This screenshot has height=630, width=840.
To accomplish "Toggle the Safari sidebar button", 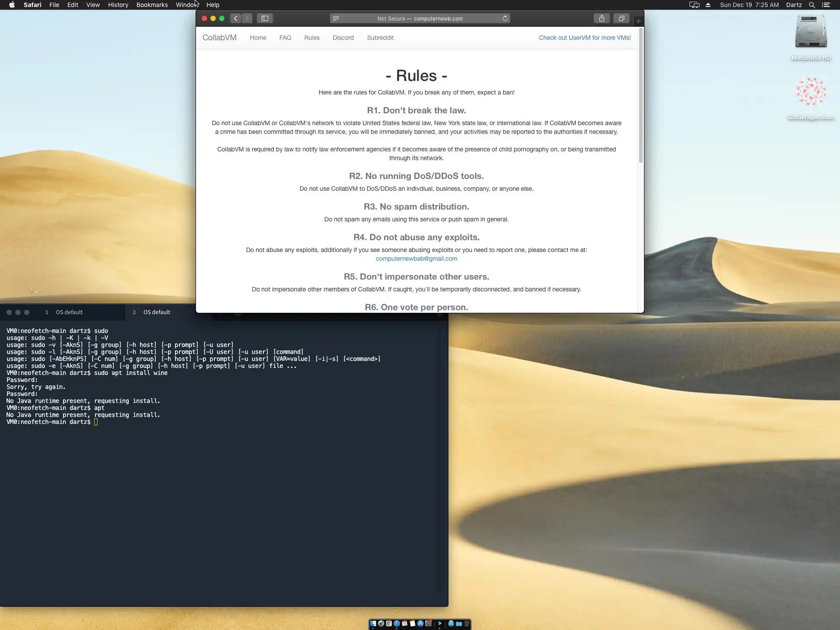I will tap(265, 18).
